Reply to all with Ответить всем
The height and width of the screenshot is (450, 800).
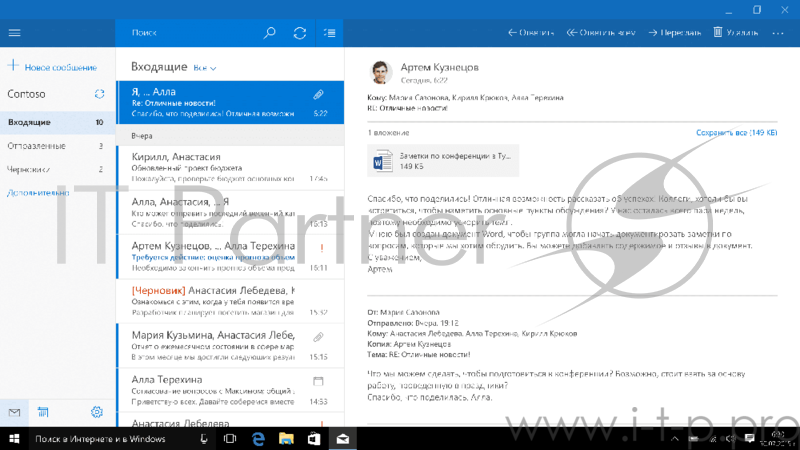click(601, 33)
